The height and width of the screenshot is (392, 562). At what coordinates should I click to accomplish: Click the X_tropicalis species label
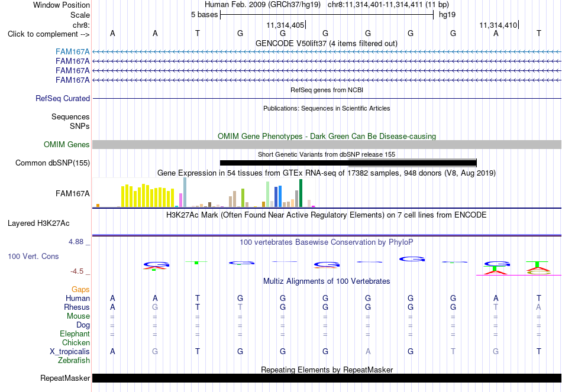point(70,352)
